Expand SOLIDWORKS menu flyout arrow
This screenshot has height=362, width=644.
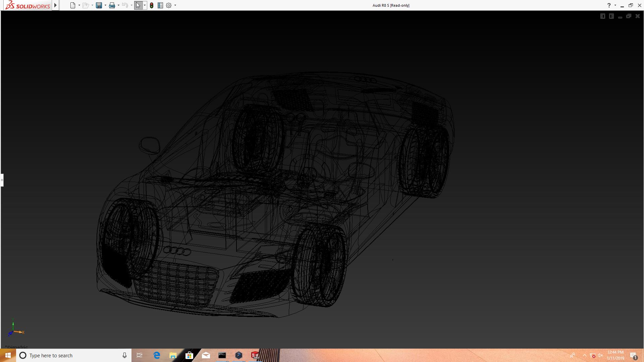pyautogui.click(x=55, y=5)
